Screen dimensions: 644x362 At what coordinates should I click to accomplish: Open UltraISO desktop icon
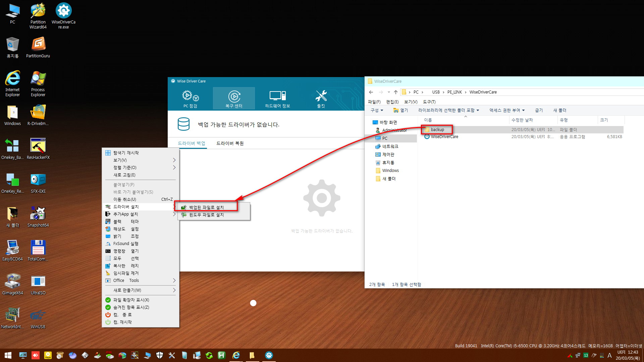tap(38, 284)
